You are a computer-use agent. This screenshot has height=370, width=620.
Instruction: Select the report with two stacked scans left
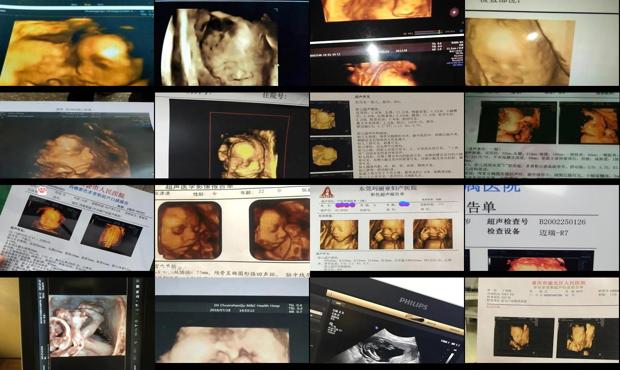(387, 136)
